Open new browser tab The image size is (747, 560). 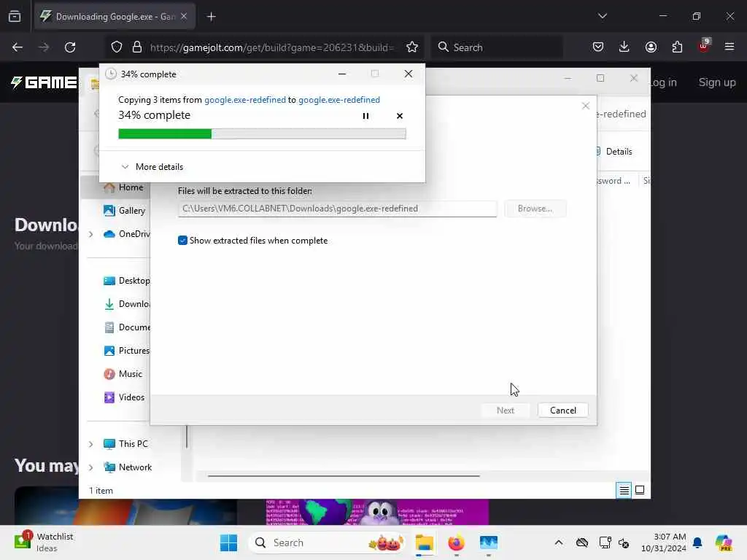coord(212,17)
